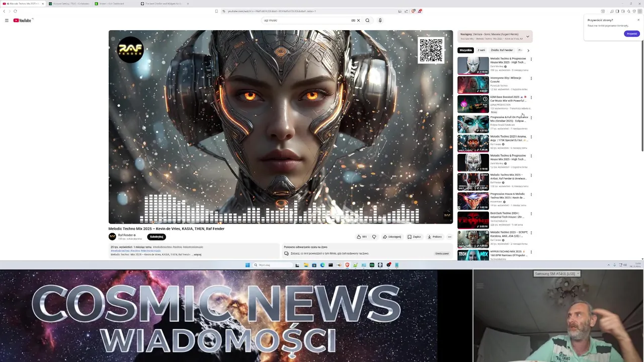644x362 pixels.
Task: Click the Brave shields icon in address bar
Action: (413, 11)
